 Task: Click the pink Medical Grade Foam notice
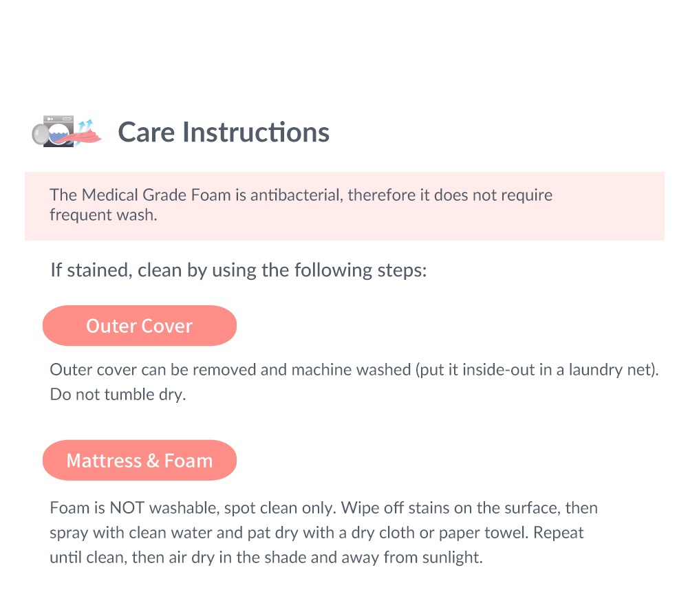tap(345, 206)
